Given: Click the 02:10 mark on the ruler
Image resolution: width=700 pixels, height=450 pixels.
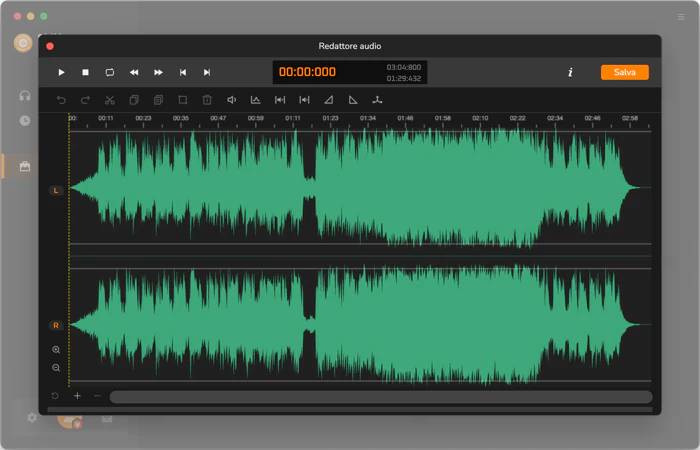Looking at the screenshot, I should click(x=480, y=118).
